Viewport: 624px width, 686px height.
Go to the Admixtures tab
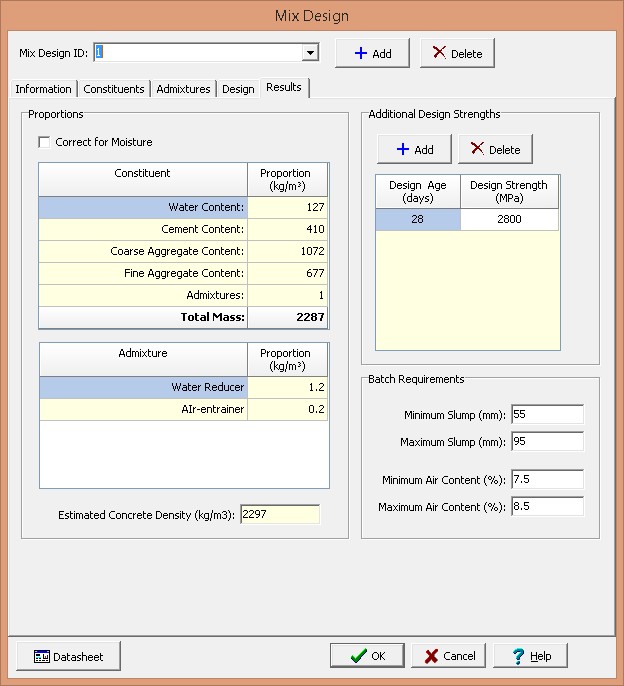point(183,89)
